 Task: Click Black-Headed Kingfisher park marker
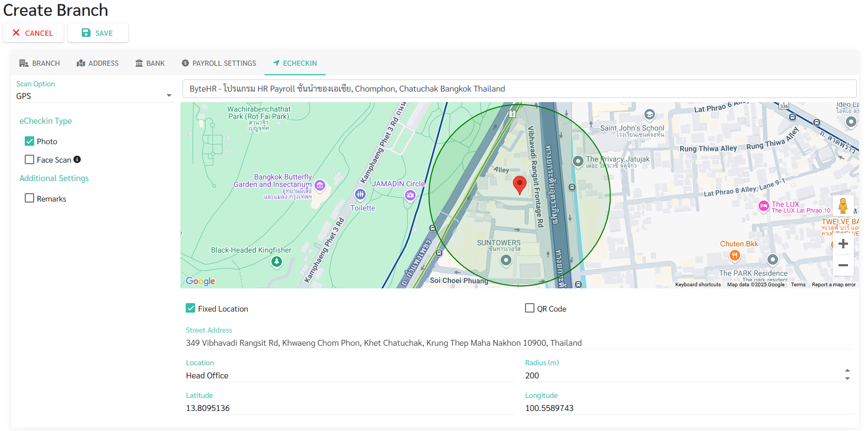(x=277, y=262)
